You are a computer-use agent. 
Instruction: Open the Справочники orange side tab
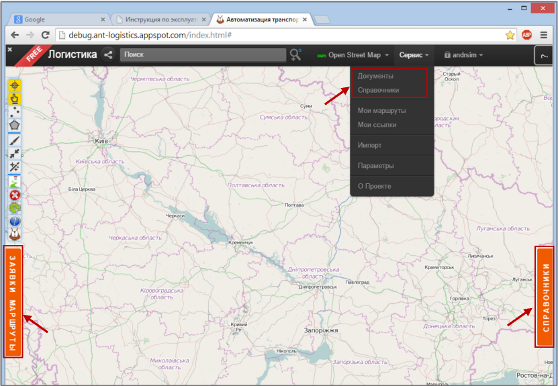point(545,297)
